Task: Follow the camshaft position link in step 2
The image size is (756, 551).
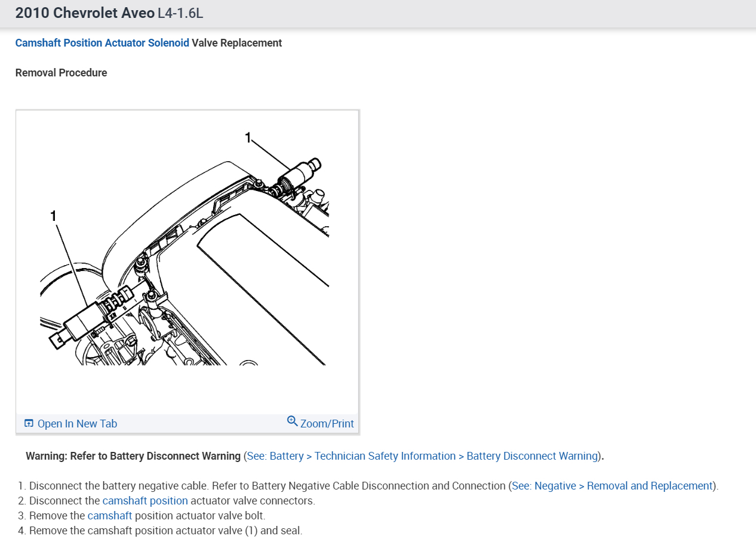Action: point(145,501)
